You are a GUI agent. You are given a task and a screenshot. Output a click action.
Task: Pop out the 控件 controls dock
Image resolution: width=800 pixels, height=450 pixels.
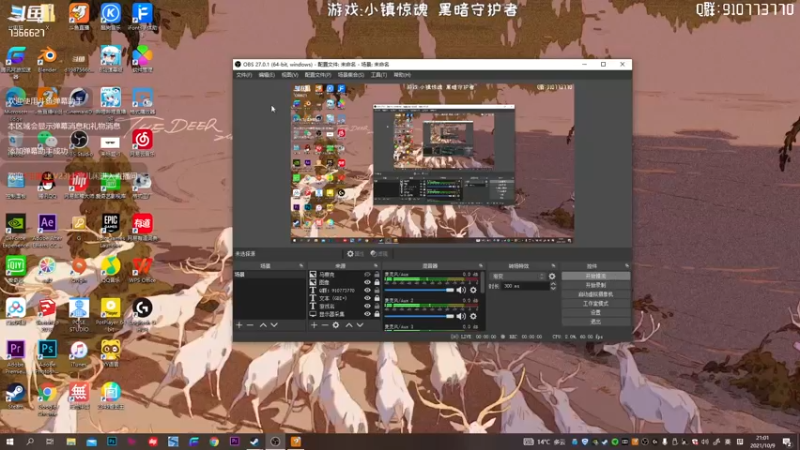click(627, 266)
